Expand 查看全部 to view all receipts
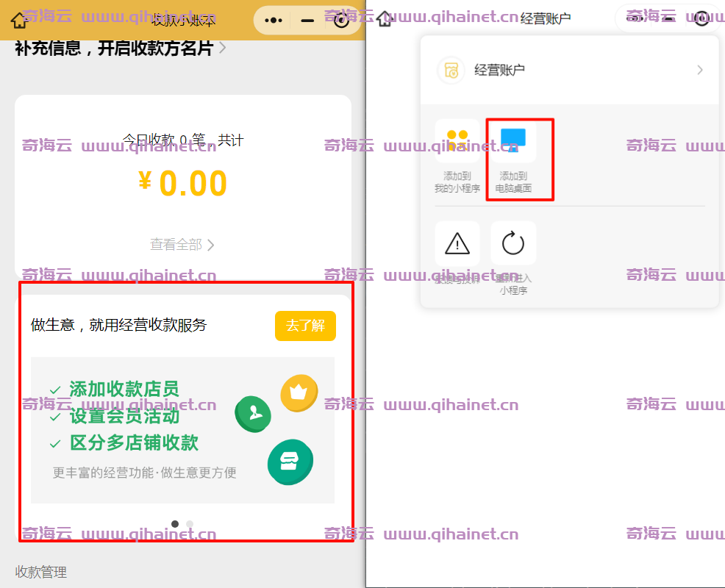Viewport: 725px width, 588px height. [x=182, y=245]
